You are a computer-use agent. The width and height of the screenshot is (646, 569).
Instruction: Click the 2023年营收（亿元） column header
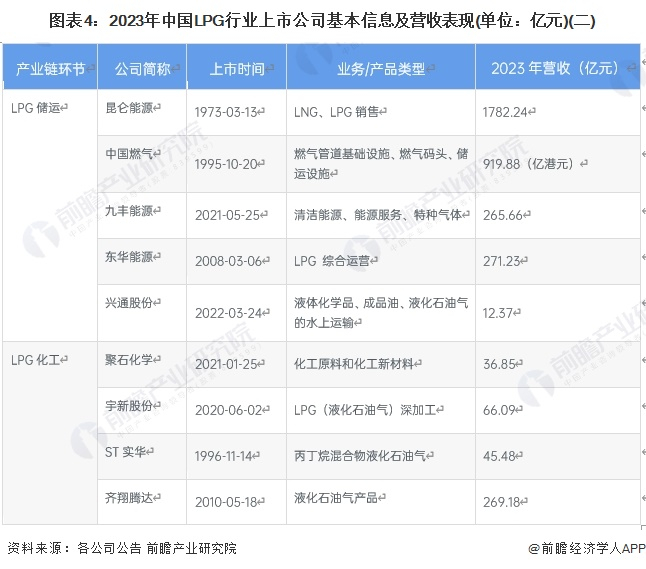click(557, 68)
